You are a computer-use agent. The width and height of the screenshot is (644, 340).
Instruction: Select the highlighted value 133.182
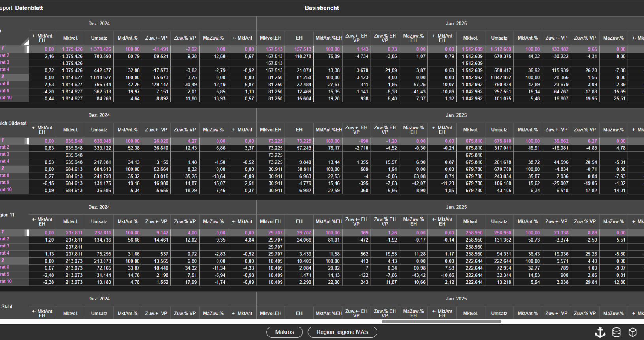click(557, 49)
